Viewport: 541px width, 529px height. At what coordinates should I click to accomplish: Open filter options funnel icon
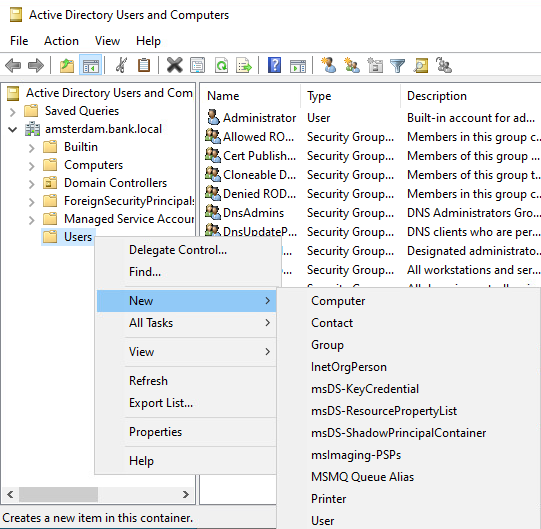pos(397,65)
